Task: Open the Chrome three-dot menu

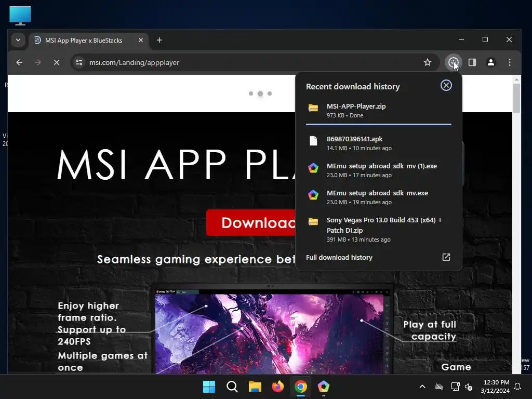Action: pos(509,62)
